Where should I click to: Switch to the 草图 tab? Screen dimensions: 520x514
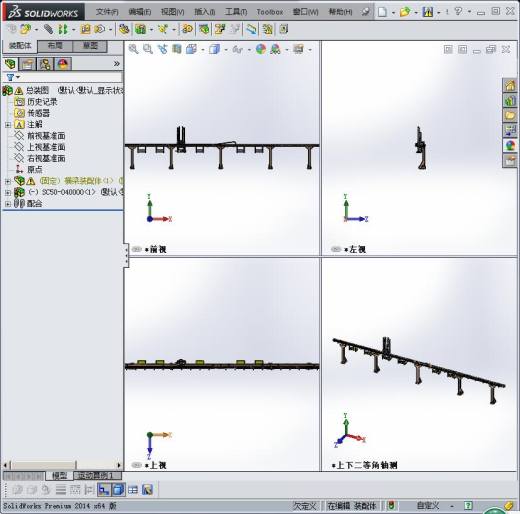[90, 46]
